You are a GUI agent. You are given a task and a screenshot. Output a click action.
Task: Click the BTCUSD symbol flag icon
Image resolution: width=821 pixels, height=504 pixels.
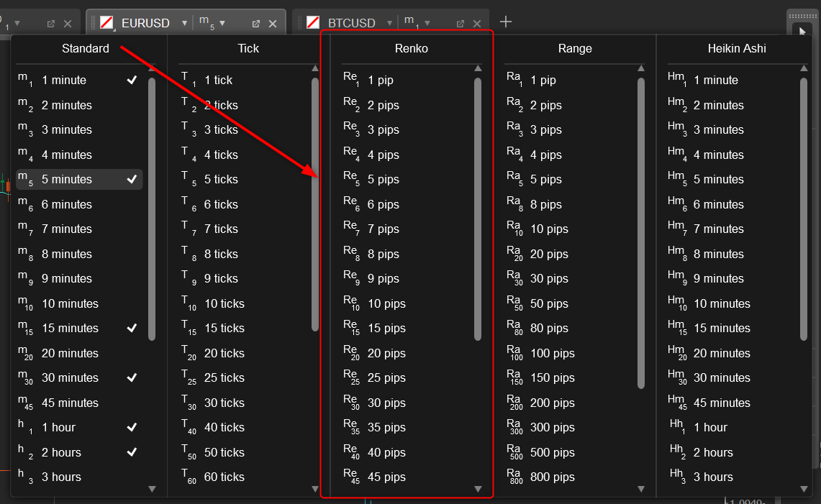coord(313,23)
